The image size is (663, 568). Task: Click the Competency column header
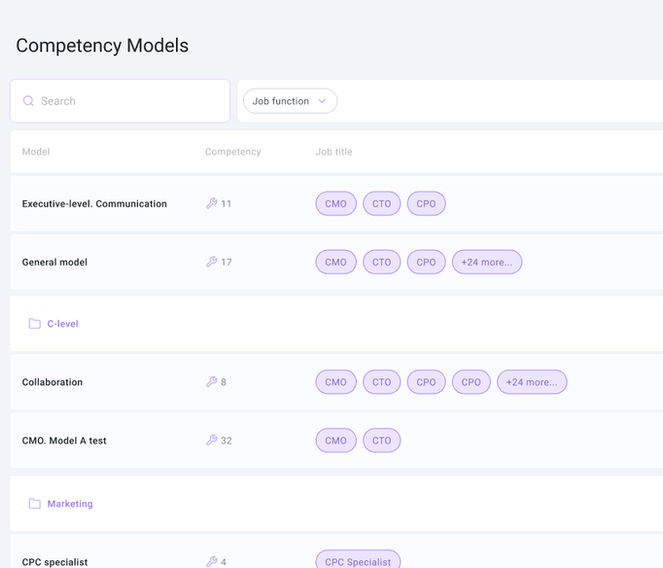(x=233, y=151)
